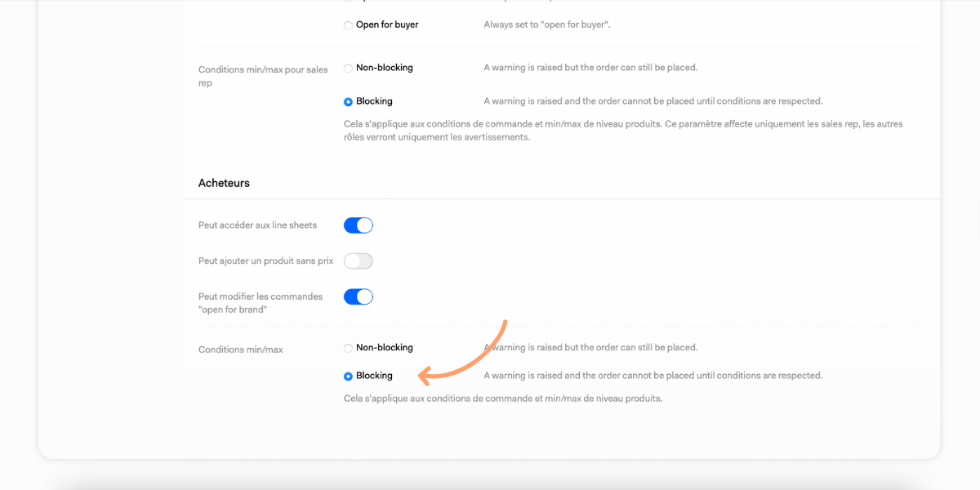Disable the "open for brand" order modification switch

[358, 296]
